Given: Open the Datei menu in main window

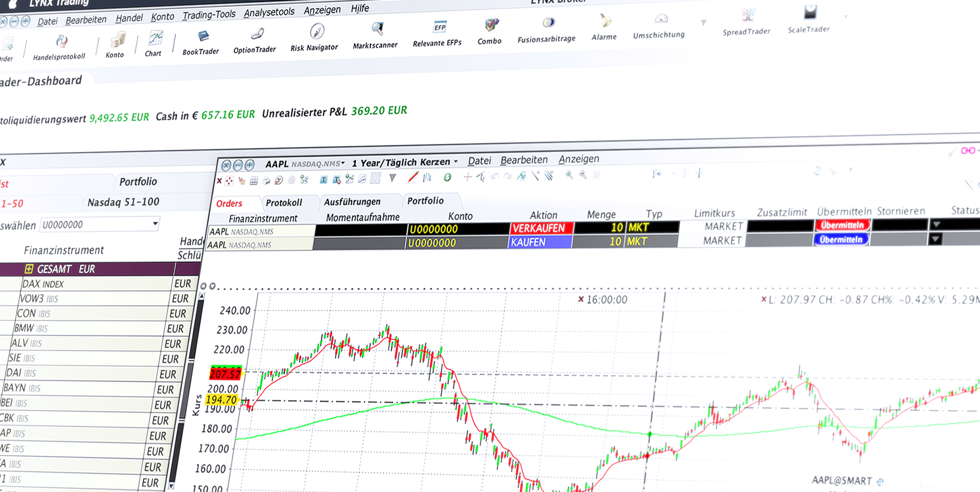Looking at the screenshot, I should coord(48,21).
